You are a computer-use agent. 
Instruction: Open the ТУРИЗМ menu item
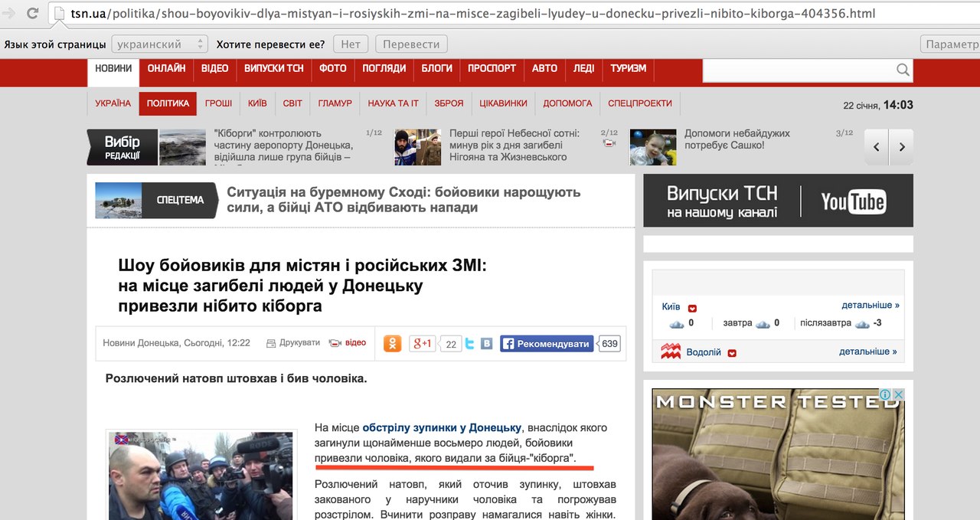(x=628, y=68)
